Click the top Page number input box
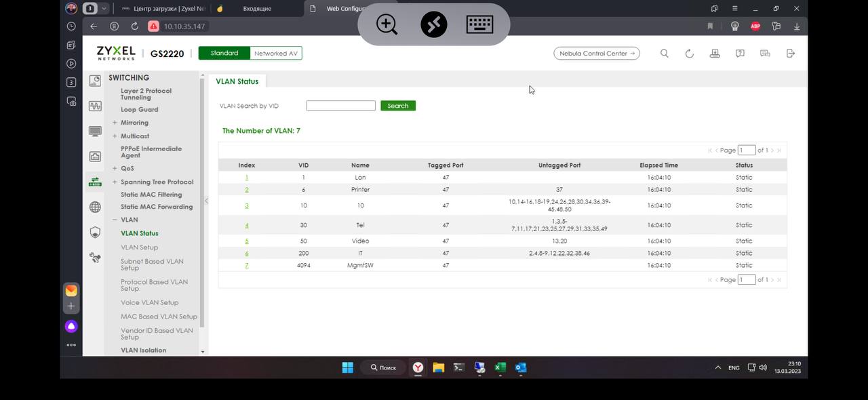 (x=747, y=150)
